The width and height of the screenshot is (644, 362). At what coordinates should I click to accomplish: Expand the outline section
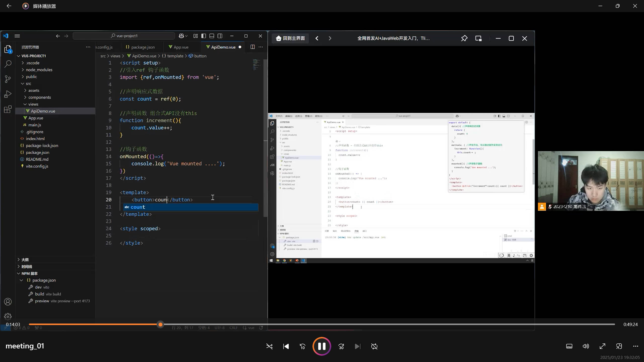55,260
